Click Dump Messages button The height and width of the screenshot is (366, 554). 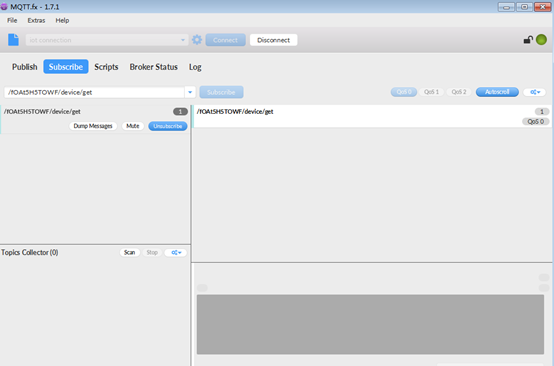(x=93, y=126)
